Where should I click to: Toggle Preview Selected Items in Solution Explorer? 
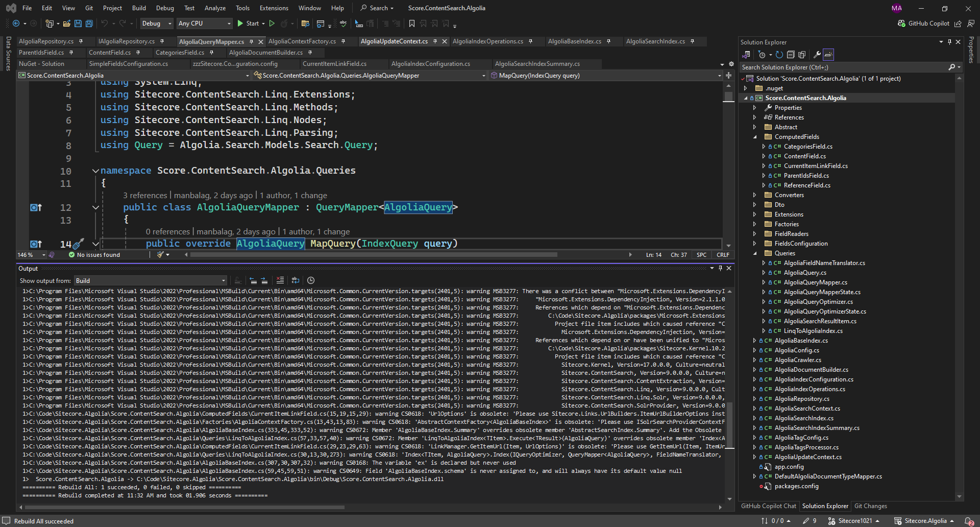[x=828, y=55]
